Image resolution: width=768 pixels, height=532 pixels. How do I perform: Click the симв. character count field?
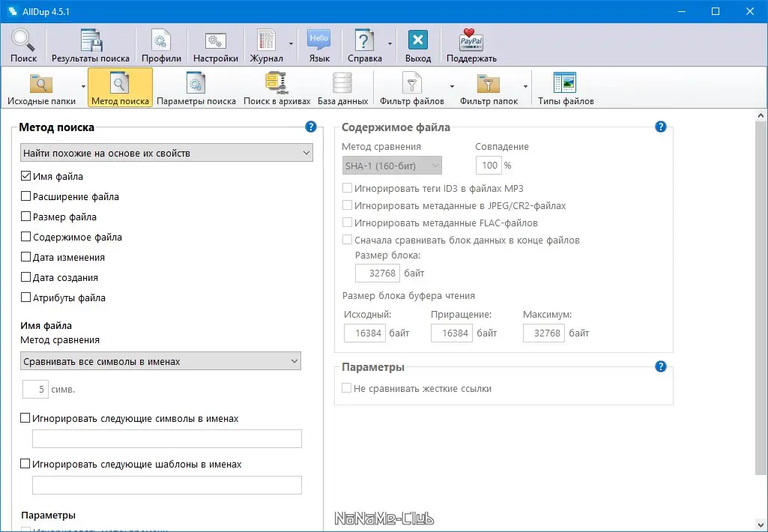pyautogui.click(x=35, y=390)
